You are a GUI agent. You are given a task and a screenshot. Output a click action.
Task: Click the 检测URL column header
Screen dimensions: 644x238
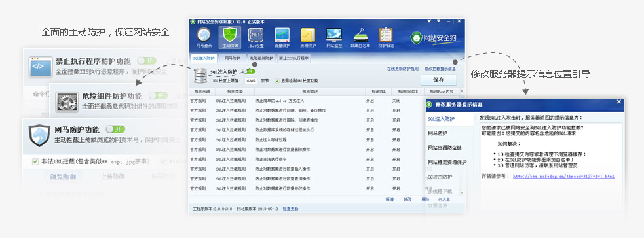378,92
